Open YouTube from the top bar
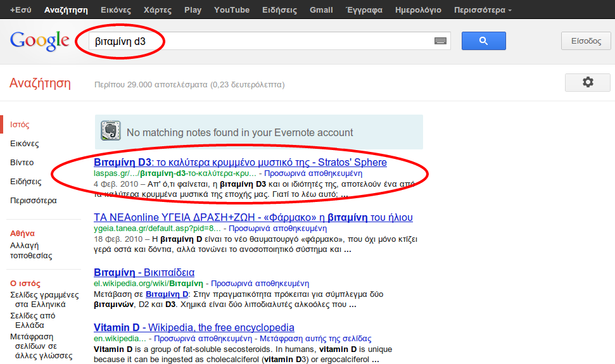The width and height of the screenshot is (615, 364). [232, 9]
